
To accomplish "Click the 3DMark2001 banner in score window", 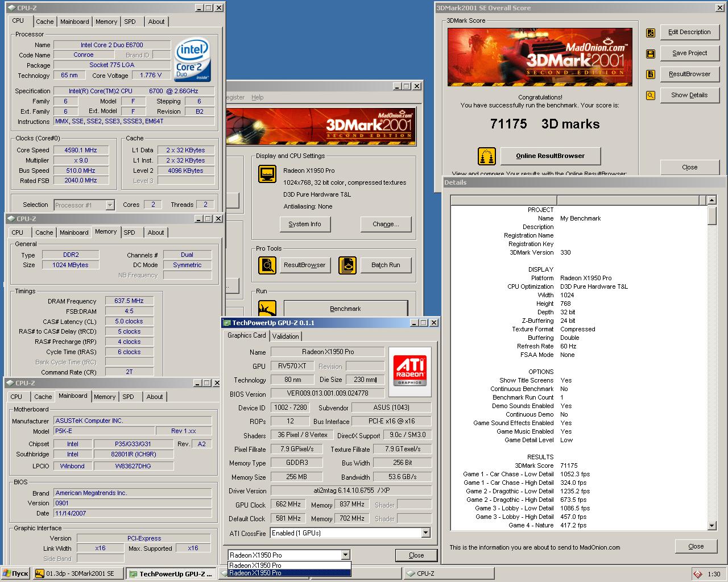I will click(540, 57).
